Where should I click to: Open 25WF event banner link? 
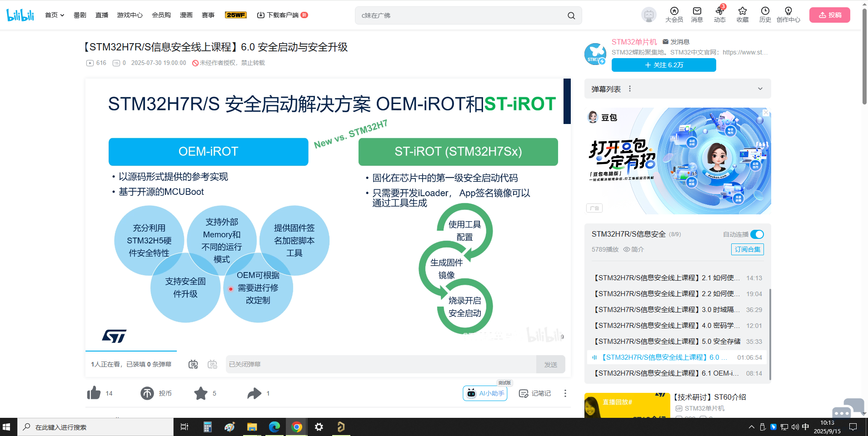pyautogui.click(x=236, y=15)
